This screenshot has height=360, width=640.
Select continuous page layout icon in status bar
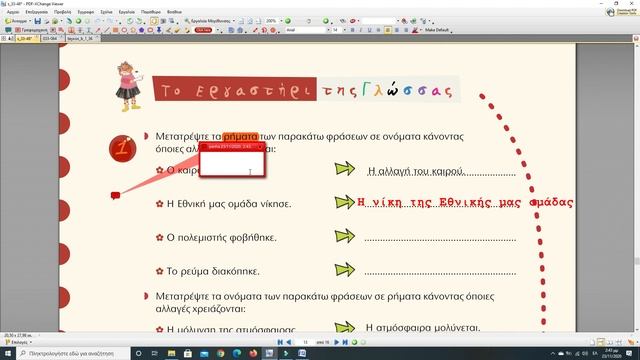point(601,342)
